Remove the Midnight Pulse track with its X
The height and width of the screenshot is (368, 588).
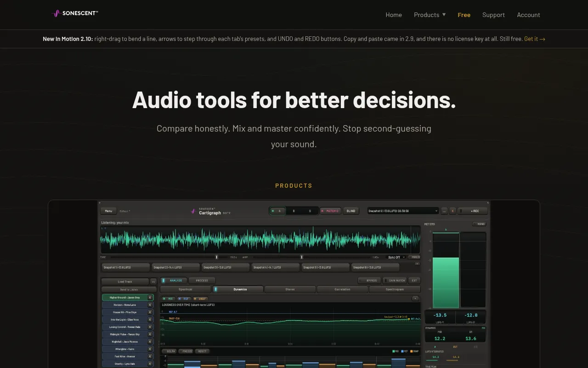point(150,334)
